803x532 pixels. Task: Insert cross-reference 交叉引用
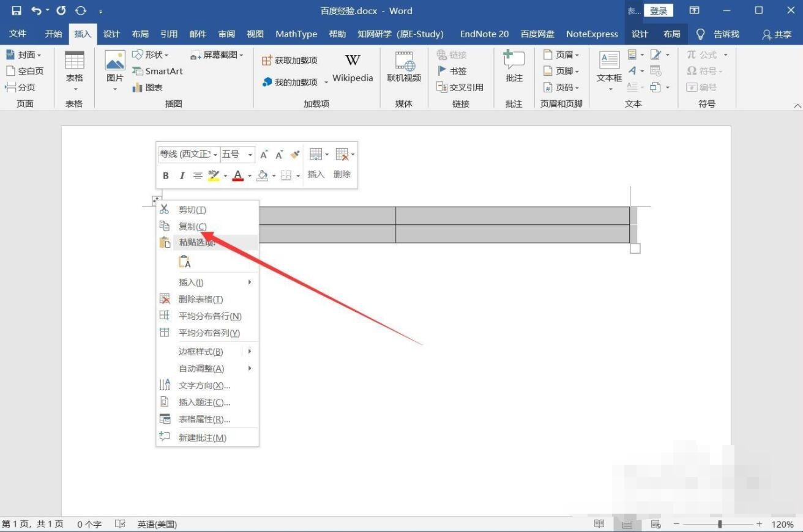pos(460,87)
